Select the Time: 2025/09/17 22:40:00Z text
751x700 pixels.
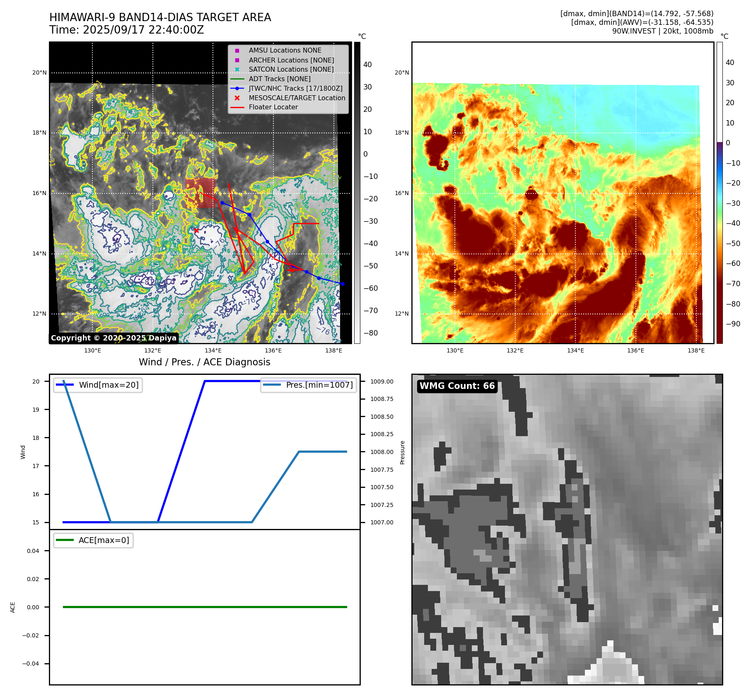coord(127,30)
